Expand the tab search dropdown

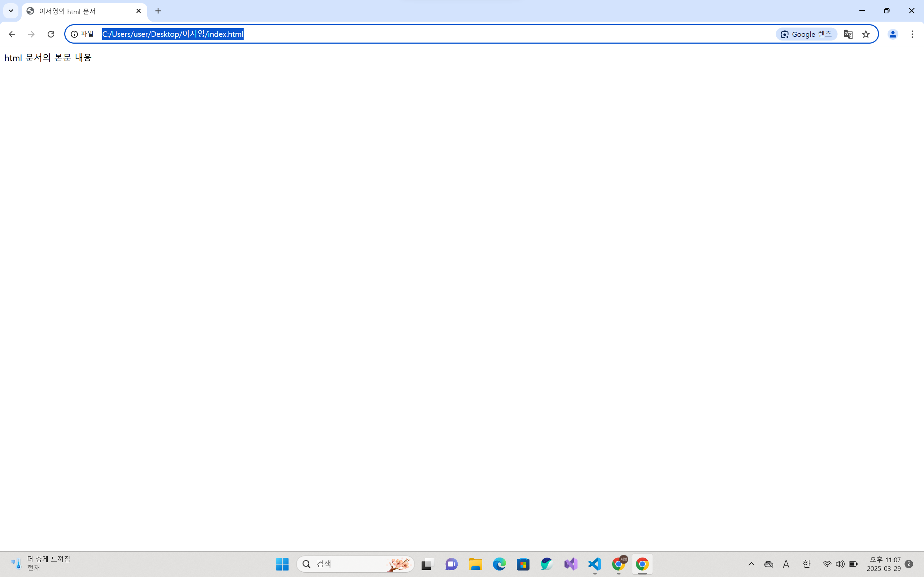click(11, 11)
